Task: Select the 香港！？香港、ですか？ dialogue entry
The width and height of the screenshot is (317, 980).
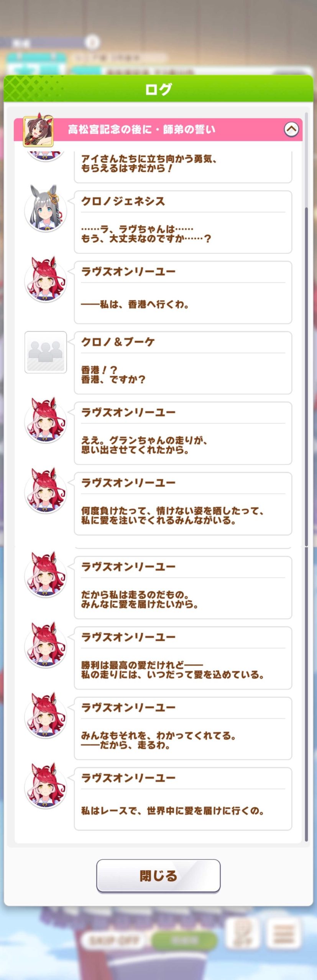Action: coord(183,363)
